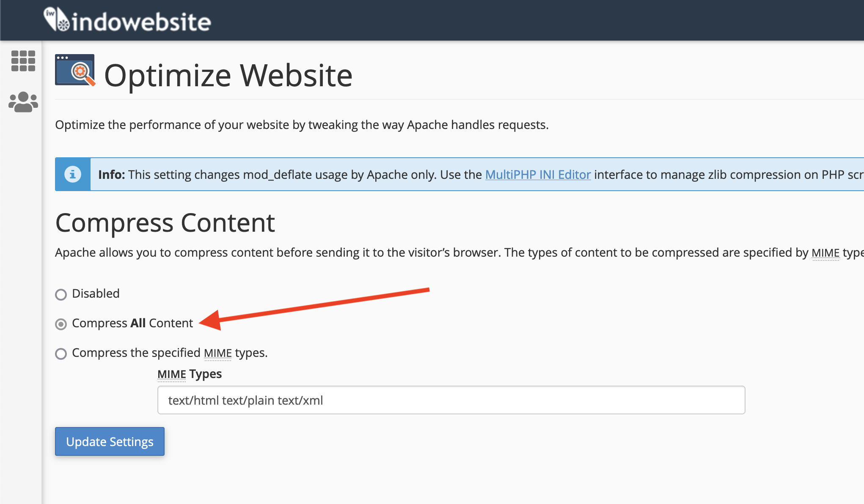Click the 'Optimize the performance' intro paragraph

pyautogui.click(x=301, y=125)
